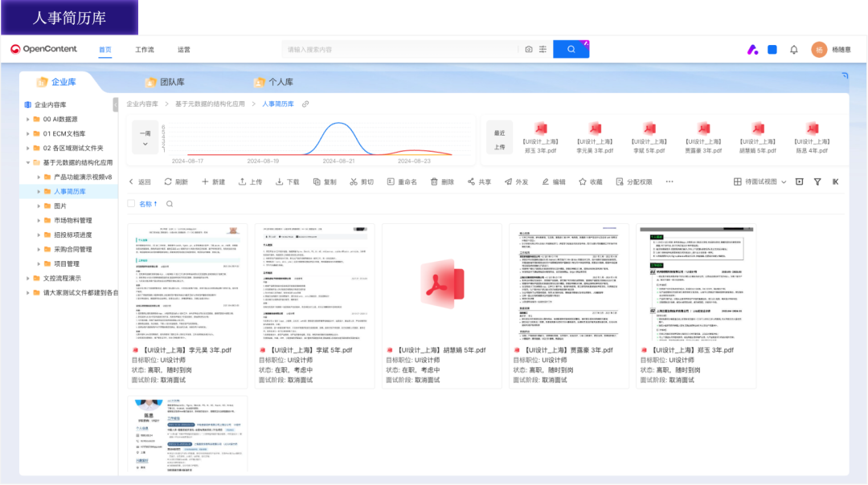Select the 采购合同管理 tree folder
This screenshot has height=485, width=868.
tap(72, 250)
